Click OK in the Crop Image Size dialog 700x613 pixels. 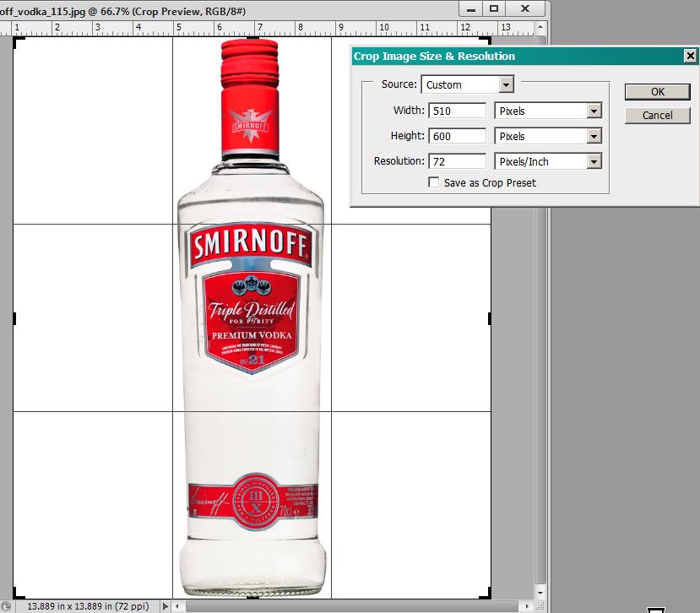coord(658,92)
